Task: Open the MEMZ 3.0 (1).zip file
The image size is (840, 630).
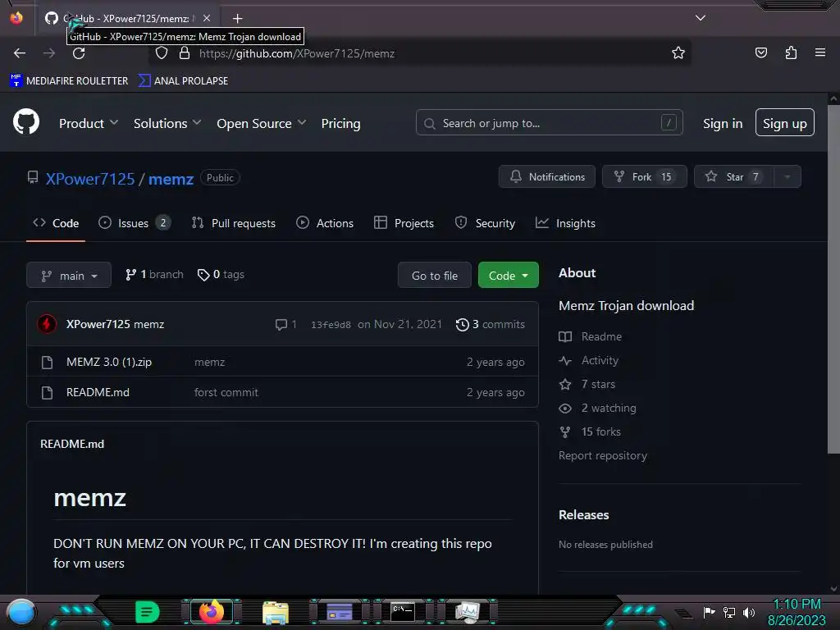Action: [109, 362]
